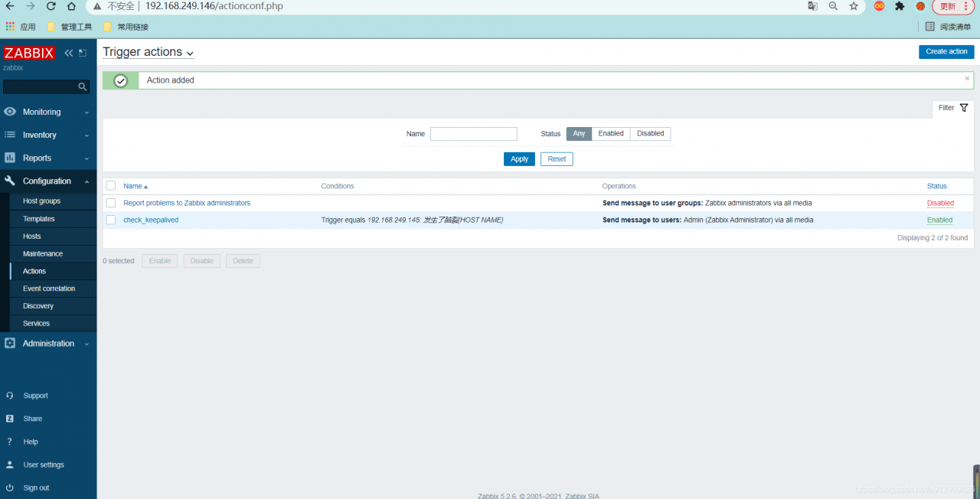Open Hosts in Configuration
The height and width of the screenshot is (499, 980).
[x=32, y=236]
